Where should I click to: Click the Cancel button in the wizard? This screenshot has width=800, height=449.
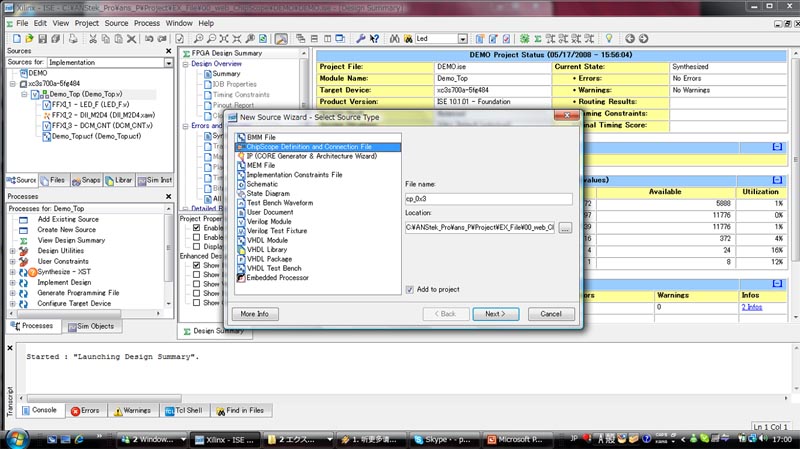click(x=551, y=314)
